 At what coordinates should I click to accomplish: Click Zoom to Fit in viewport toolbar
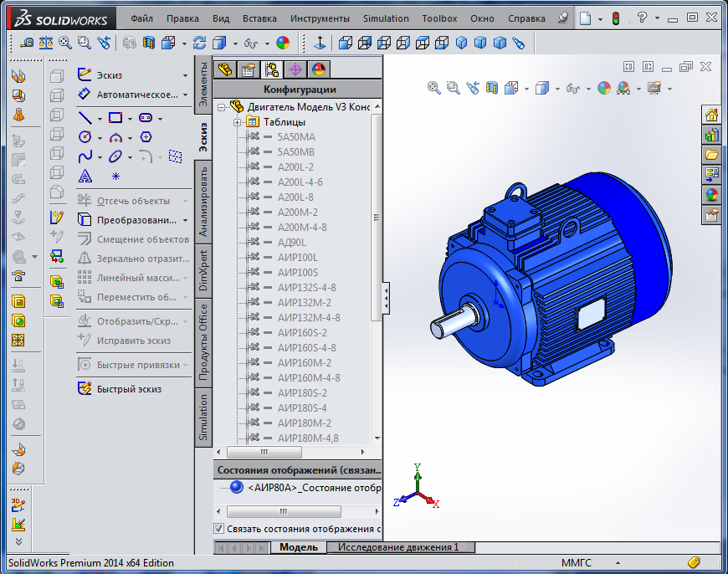click(x=433, y=88)
